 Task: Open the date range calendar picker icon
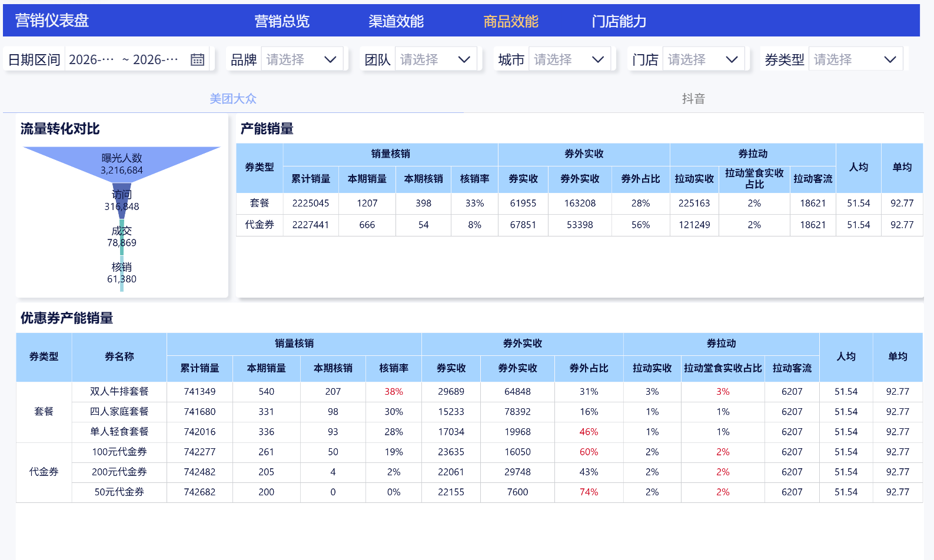coord(197,59)
